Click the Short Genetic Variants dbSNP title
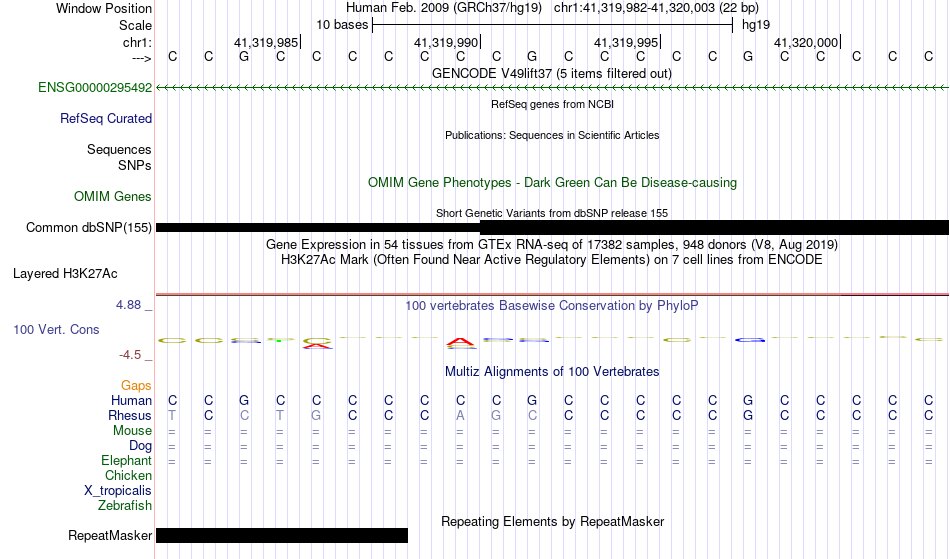This screenshot has height=559, width=950. click(552, 213)
